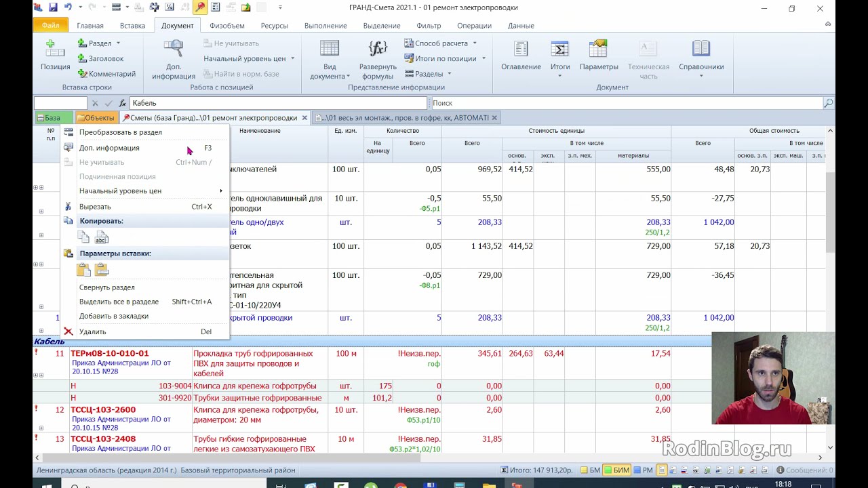The width and height of the screenshot is (868, 488).
Task: Save the estimate with the floppy disk icon
Action: pos(53,7)
